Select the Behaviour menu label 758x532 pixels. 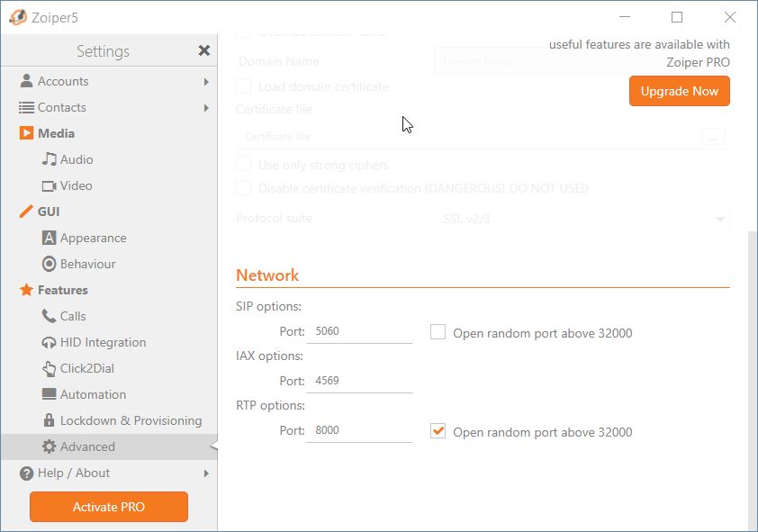coord(87,264)
